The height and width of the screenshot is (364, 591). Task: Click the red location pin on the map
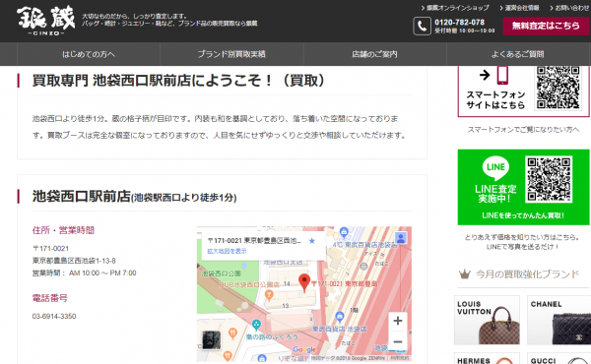click(x=304, y=283)
